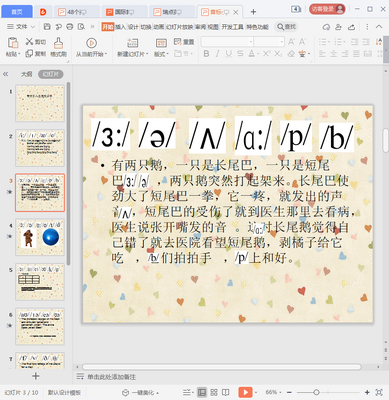This screenshot has height=400, width=389.
Task: Open the Slide Show (幻灯片放映) tab
Action: pos(179,27)
